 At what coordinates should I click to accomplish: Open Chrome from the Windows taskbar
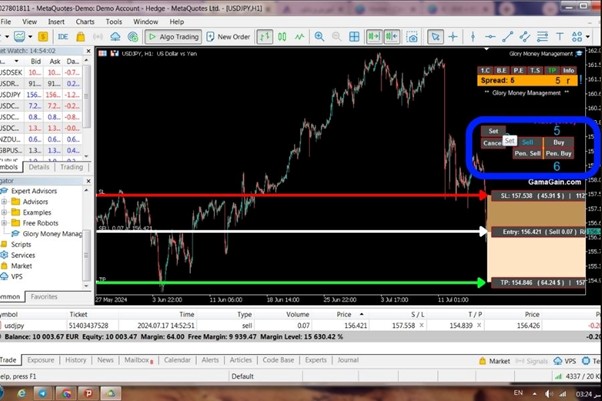(66, 393)
